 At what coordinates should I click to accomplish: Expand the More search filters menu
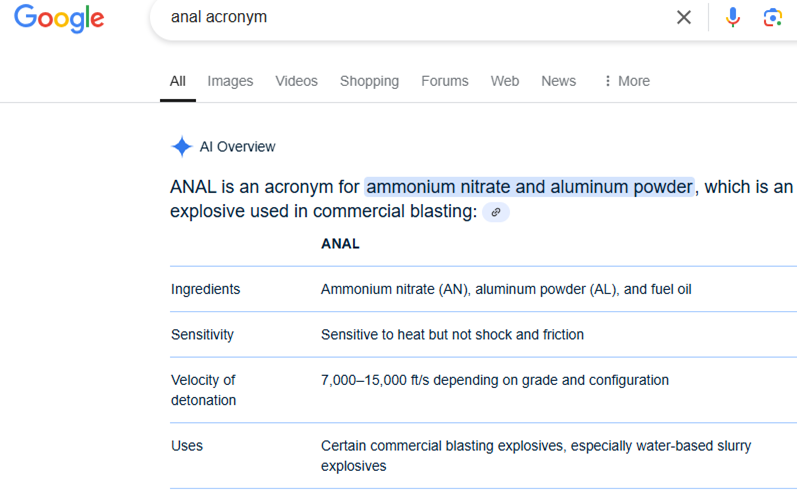(627, 81)
